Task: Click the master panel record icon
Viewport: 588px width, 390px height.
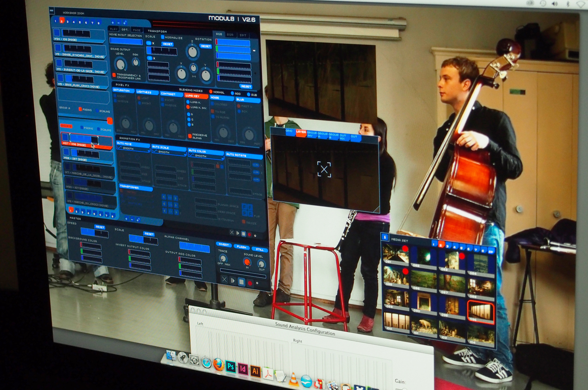Action: tap(250, 283)
